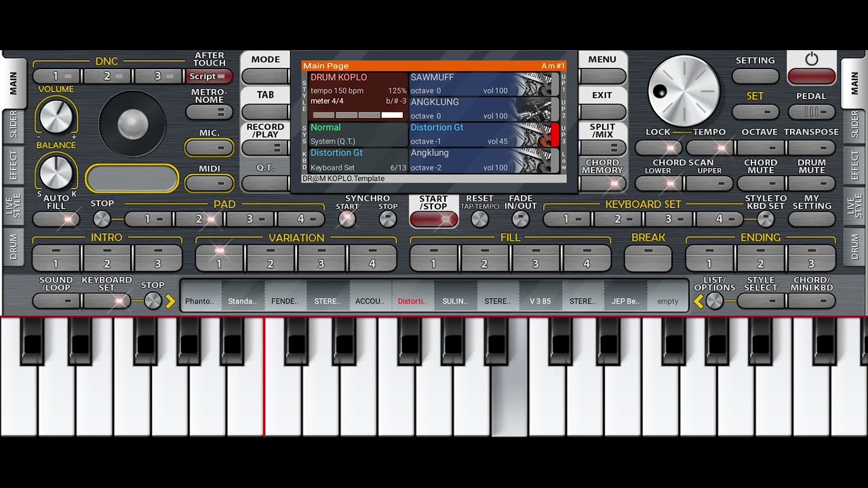Turn the large tempo dial wheel

pos(684,91)
